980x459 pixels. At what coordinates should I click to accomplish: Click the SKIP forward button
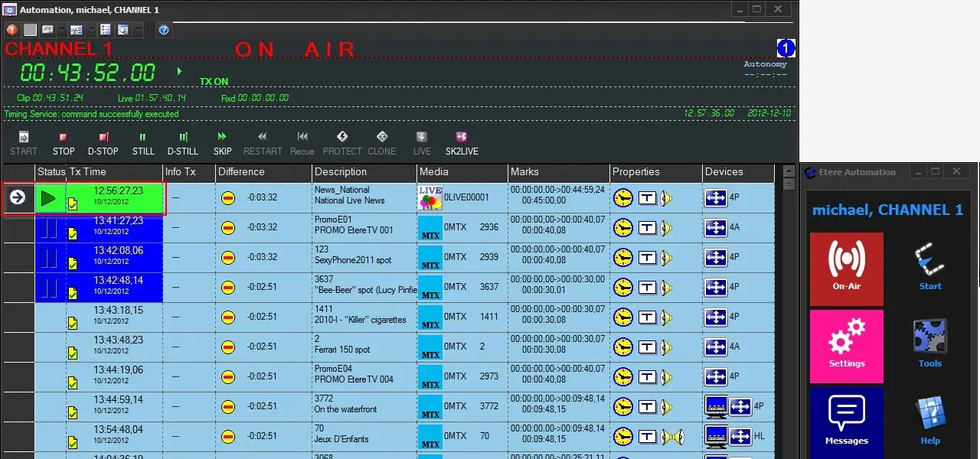[x=222, y=142]
